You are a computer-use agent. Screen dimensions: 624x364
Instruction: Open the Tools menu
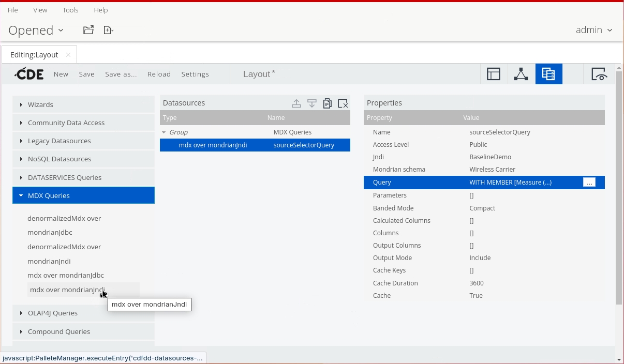click(x=70, y=10)
